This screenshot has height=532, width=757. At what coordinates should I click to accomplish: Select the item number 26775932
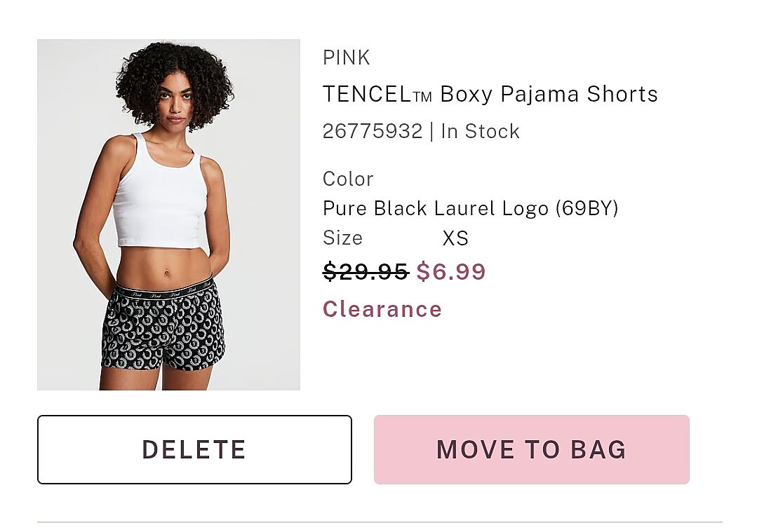tap(373, 131)
